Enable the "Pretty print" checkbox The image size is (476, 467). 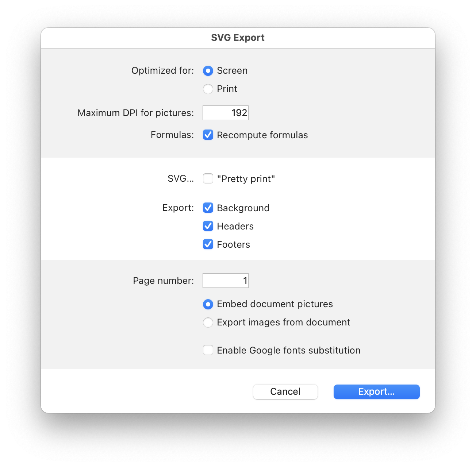tap(208, 179)
